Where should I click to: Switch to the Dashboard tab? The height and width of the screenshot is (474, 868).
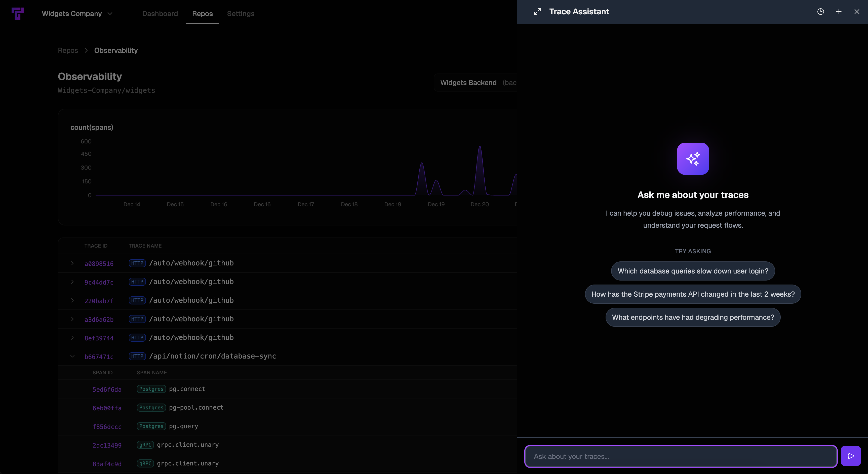pos(160,14)
